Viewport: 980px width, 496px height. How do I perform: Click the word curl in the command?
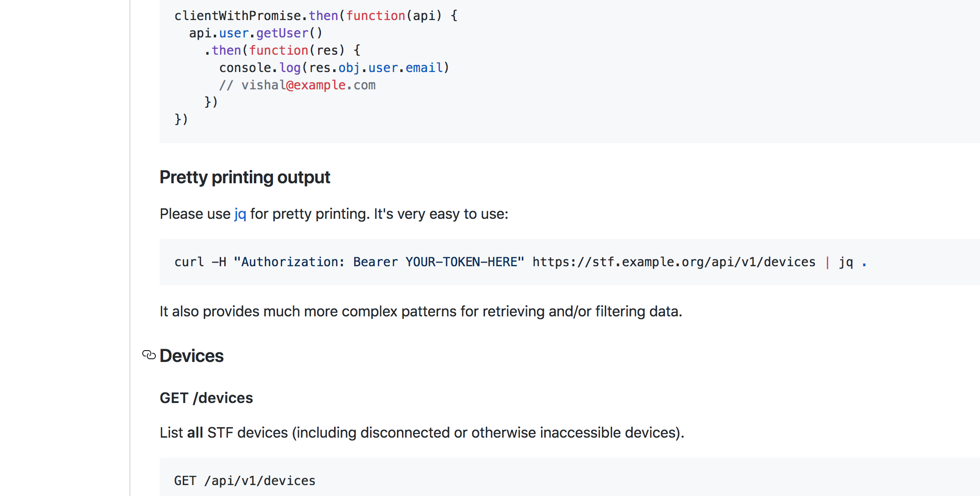(x=189, y=262)
